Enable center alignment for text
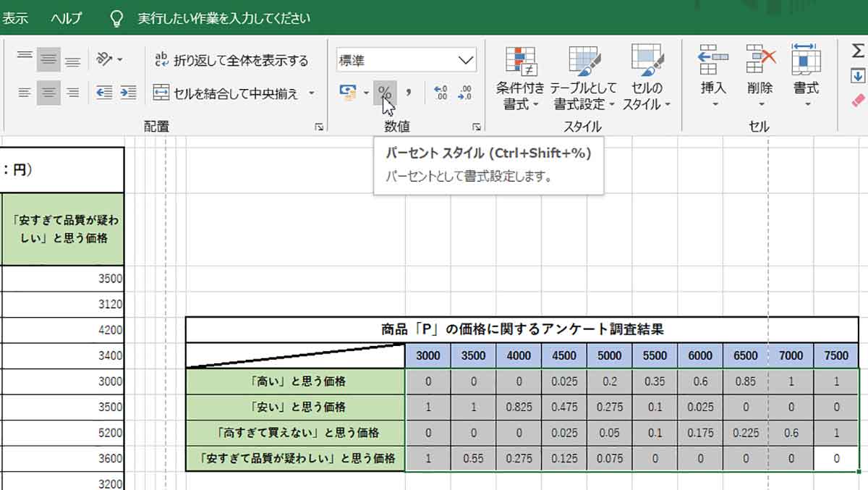The width and height of the screenshot is (868, 490). click(x=47, y=92)
